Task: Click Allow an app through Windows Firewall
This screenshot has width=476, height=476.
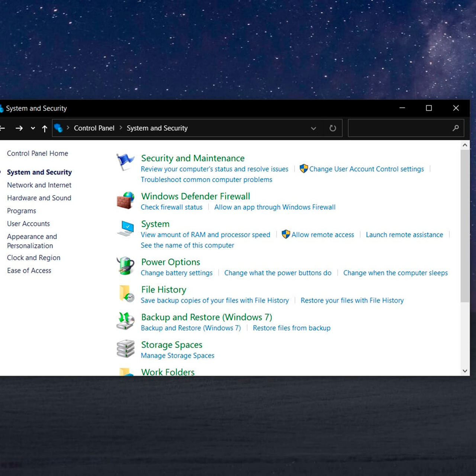Action: click(x=275, y=207)
